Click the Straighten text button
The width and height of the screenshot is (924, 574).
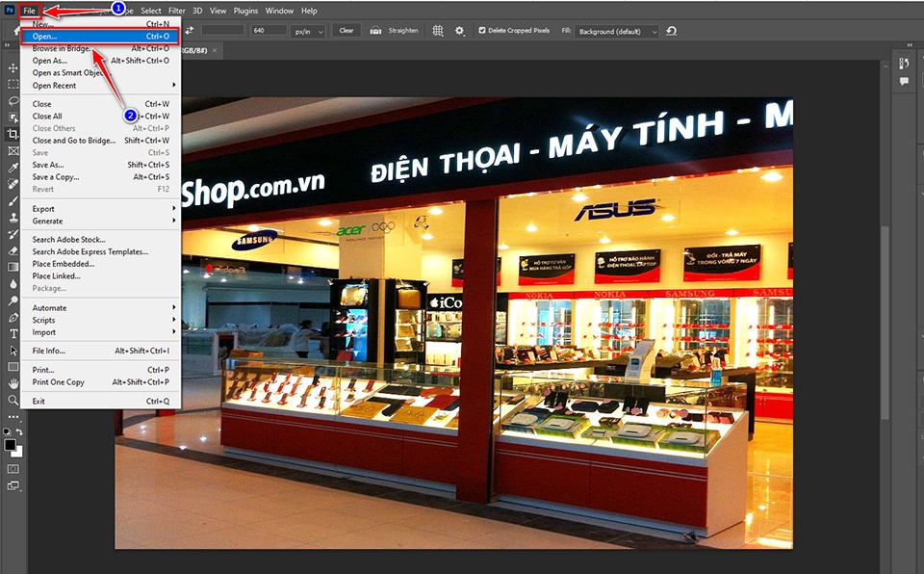(x=403, y=31)
